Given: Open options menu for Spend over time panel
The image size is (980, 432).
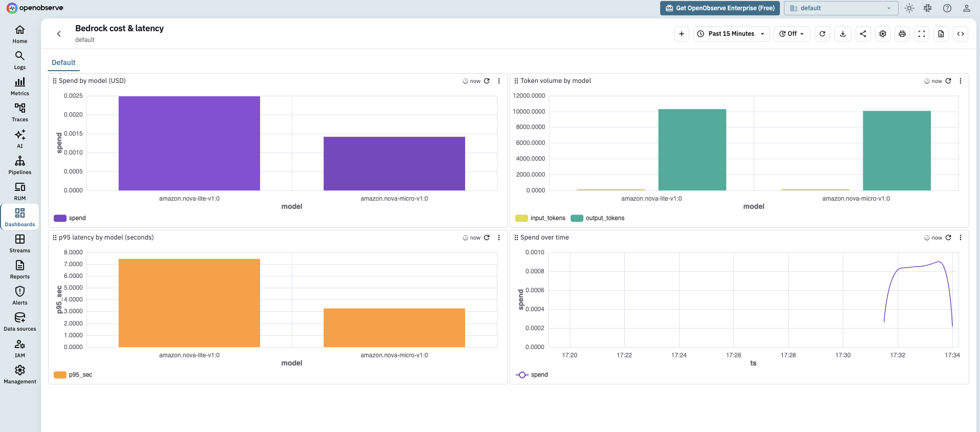Looking at the screenshot, I should 961,237.
